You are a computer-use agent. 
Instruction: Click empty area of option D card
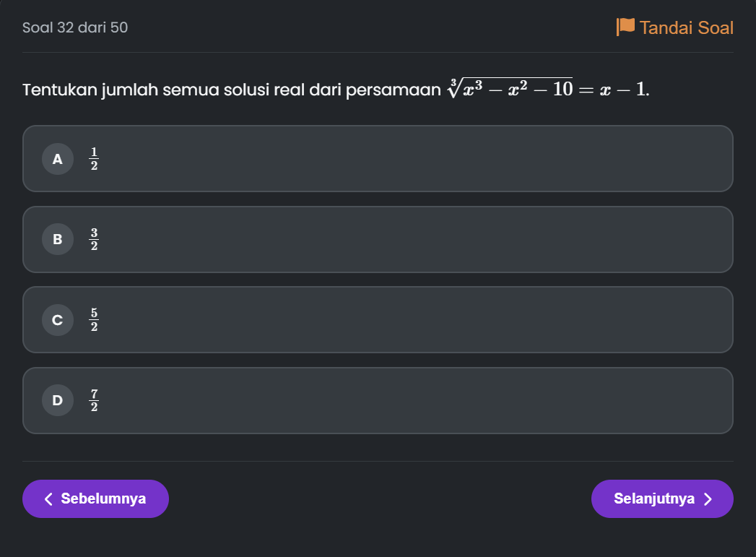(414, 400)
